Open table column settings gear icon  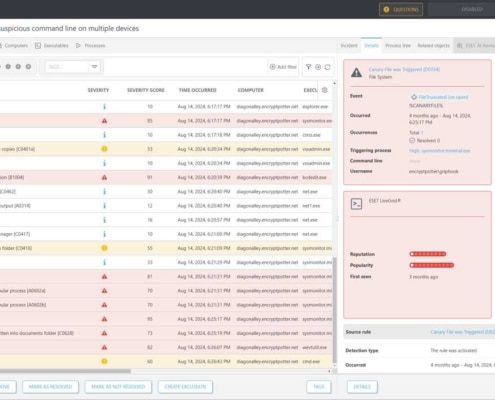(x=325, y=90)
